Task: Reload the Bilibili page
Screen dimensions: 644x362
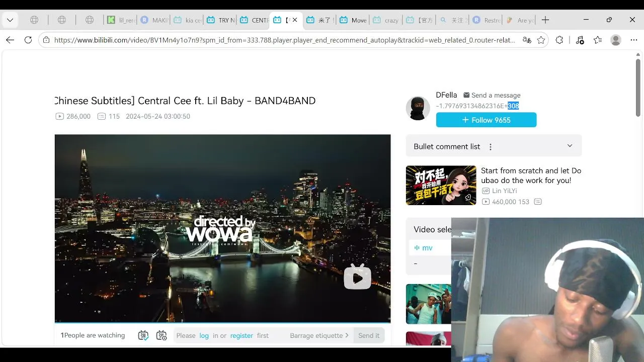Action: coord(28,40)
